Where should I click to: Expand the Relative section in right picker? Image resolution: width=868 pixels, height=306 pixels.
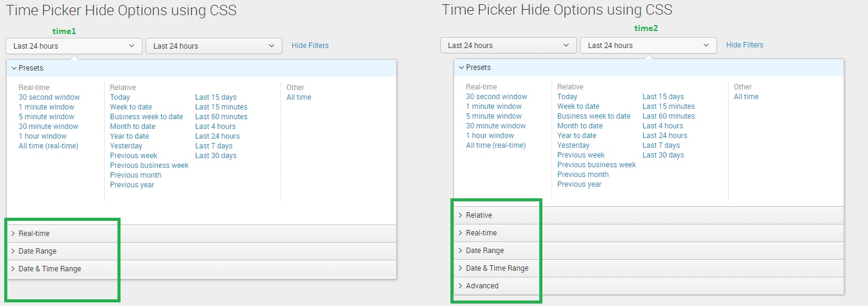click(x=478, y=215)
